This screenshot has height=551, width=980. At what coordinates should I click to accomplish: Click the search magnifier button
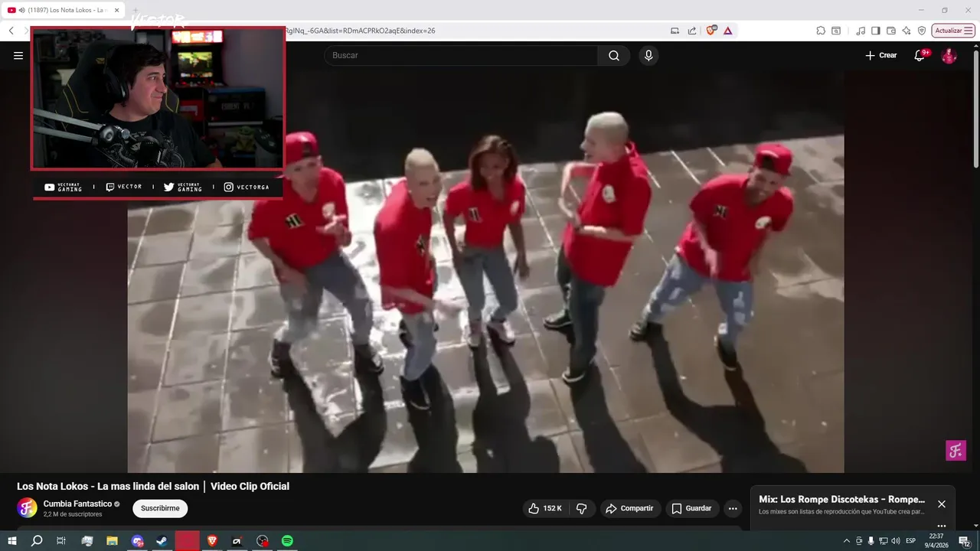614,55
